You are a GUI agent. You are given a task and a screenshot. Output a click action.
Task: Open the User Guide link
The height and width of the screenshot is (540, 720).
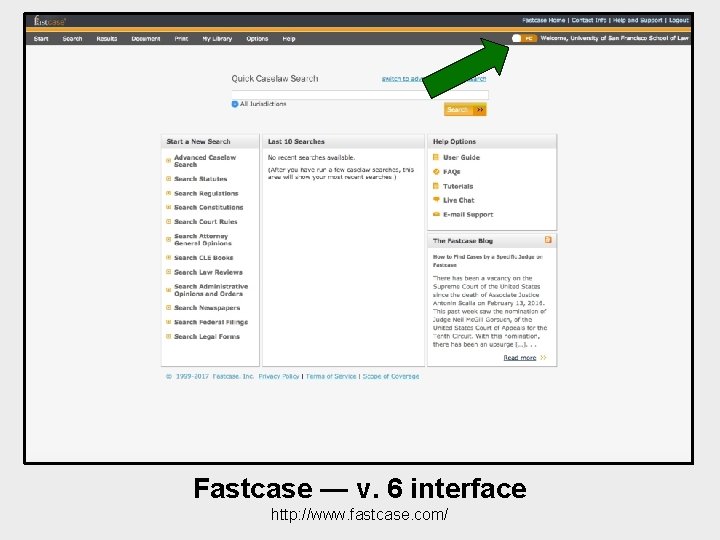click(x=461, y=157)
